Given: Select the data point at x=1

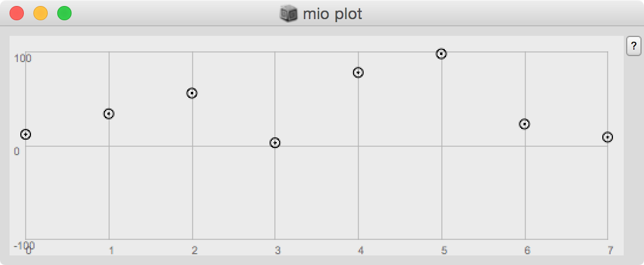Looking at the screenshot, I should tap(109, 114).
